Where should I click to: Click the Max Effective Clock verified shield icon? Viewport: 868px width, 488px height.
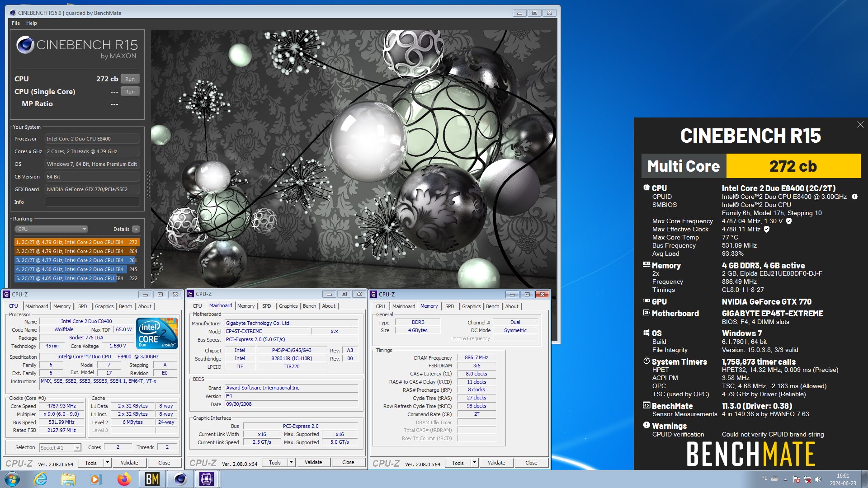tap(767, 229)
